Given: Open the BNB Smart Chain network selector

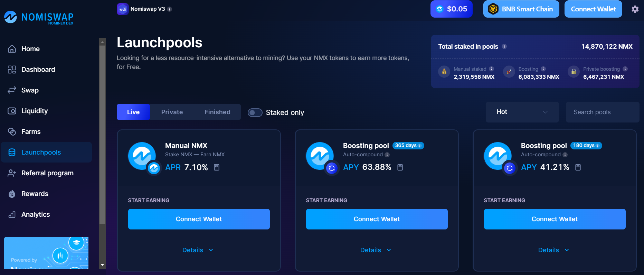Looking at the screenshot, I should 521,9.
